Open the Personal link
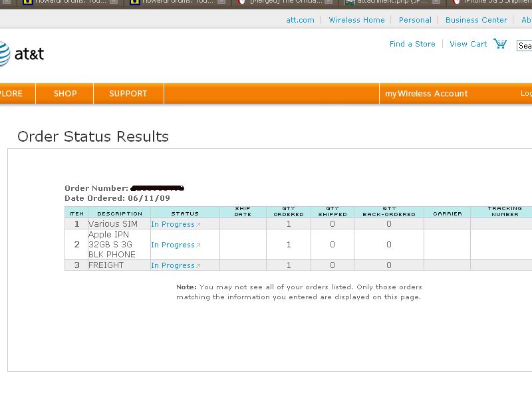 (x=415, y=20)
